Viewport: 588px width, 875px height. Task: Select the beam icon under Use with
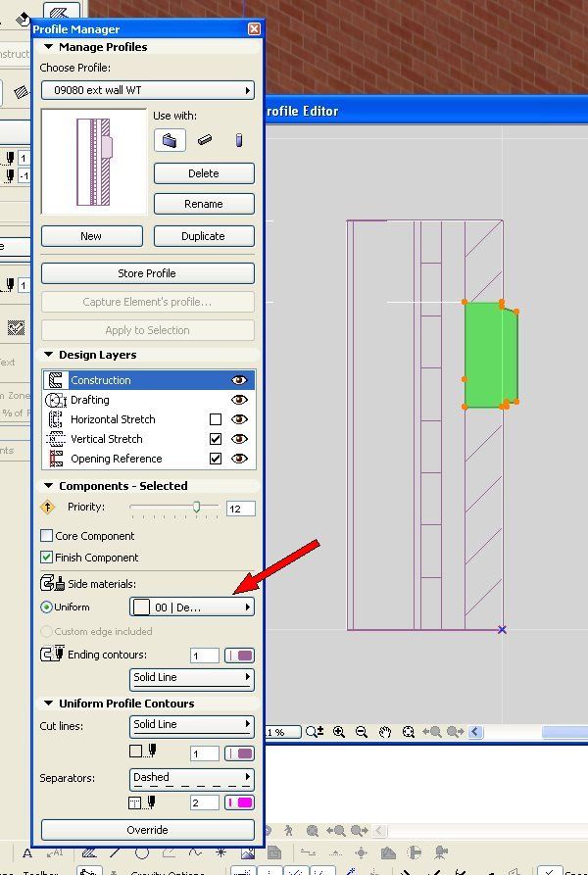tap(205, 140)
